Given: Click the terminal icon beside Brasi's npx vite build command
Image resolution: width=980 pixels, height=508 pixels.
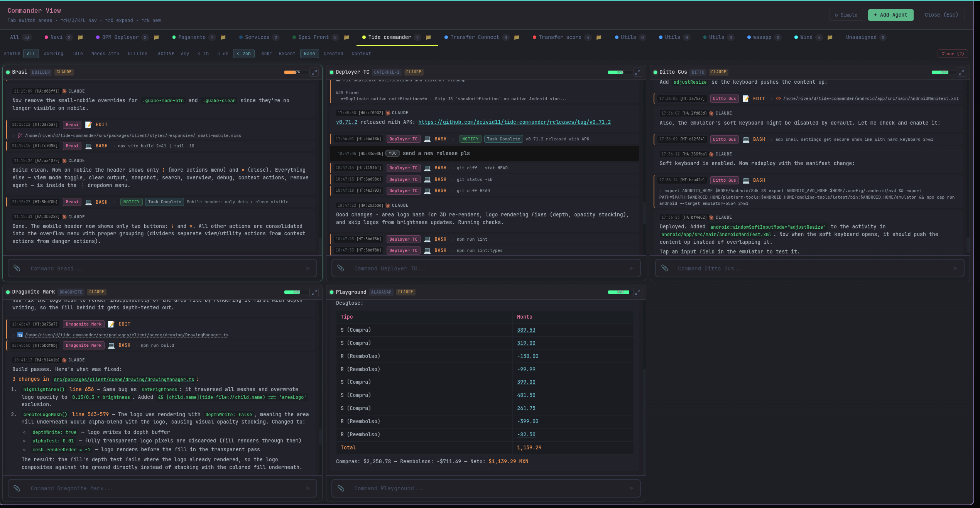Looking at the screenshot, I should tap(88, 146).
